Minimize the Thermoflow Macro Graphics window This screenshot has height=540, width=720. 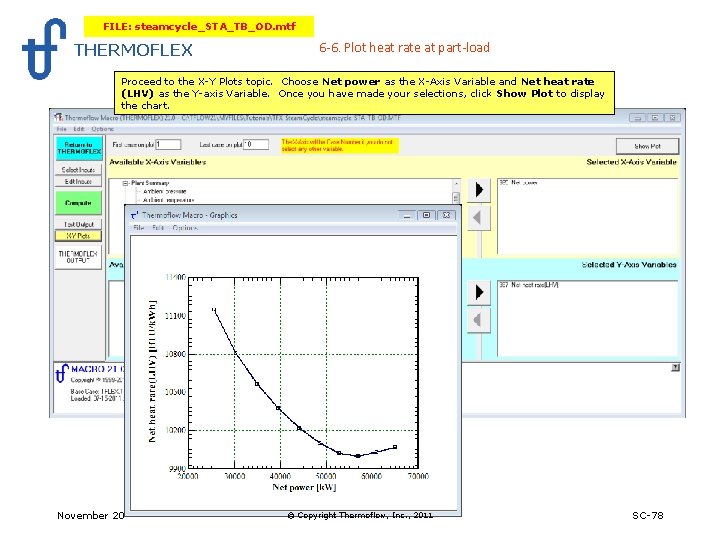(406, 215)
